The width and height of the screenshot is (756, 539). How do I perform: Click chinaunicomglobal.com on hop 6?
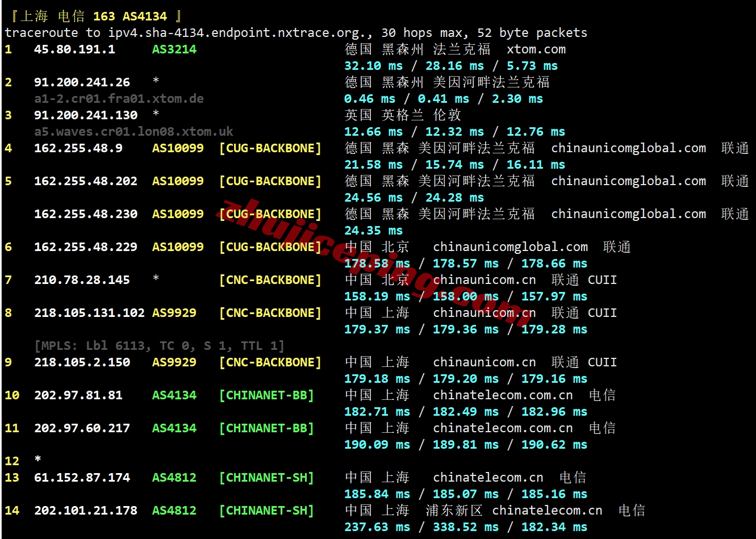pyautogui.click(x=511, y=247)
